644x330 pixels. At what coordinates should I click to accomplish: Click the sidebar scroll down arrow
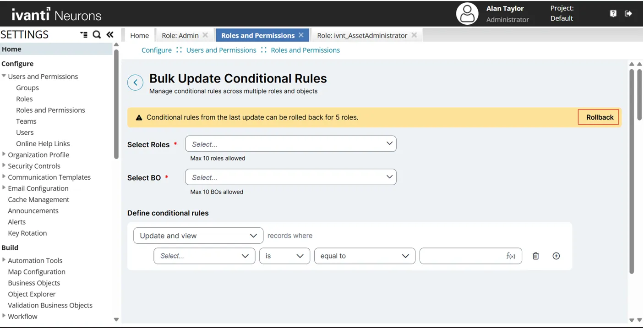pyautogui.click(x=116, y=319)
